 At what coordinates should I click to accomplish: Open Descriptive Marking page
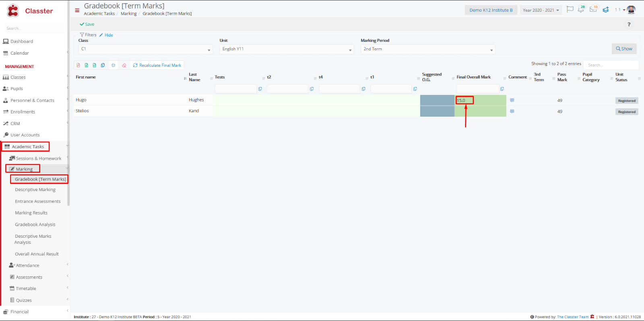[x=35, y=190]
